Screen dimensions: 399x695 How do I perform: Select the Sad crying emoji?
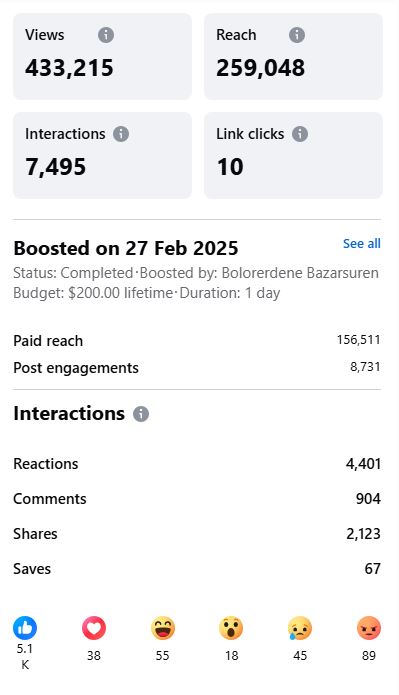tap(300, 628)
